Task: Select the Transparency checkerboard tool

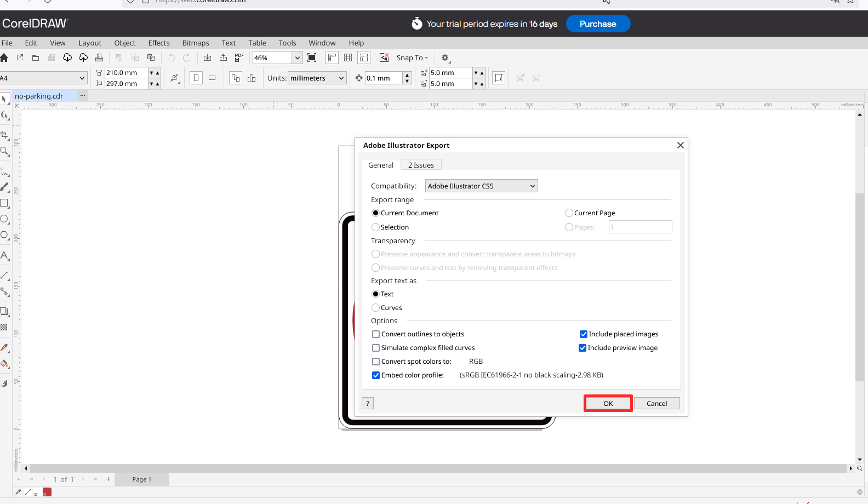Action: (x=4, y=327)
